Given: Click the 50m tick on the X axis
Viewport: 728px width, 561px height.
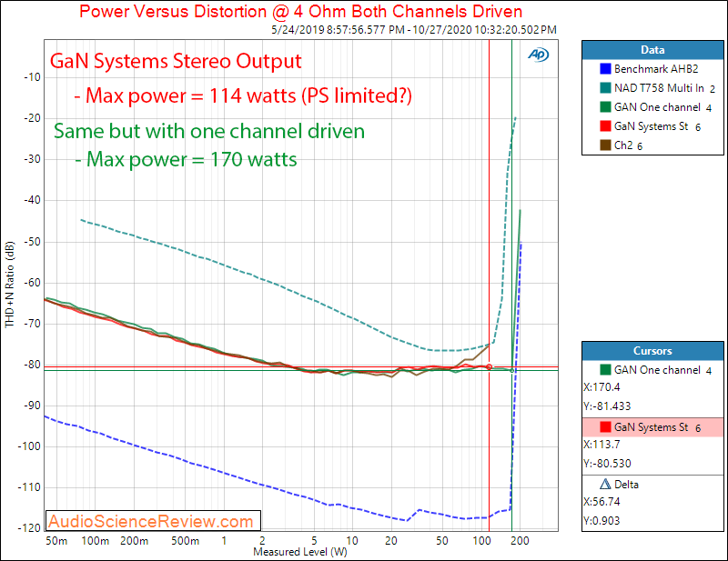Looking at the screenshot, I should coord(56,541).
